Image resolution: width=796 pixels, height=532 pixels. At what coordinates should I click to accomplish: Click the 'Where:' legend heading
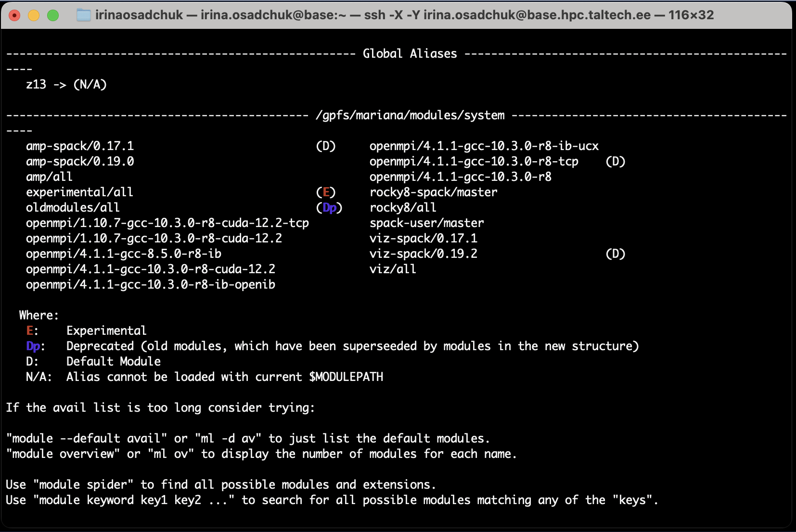39,316
